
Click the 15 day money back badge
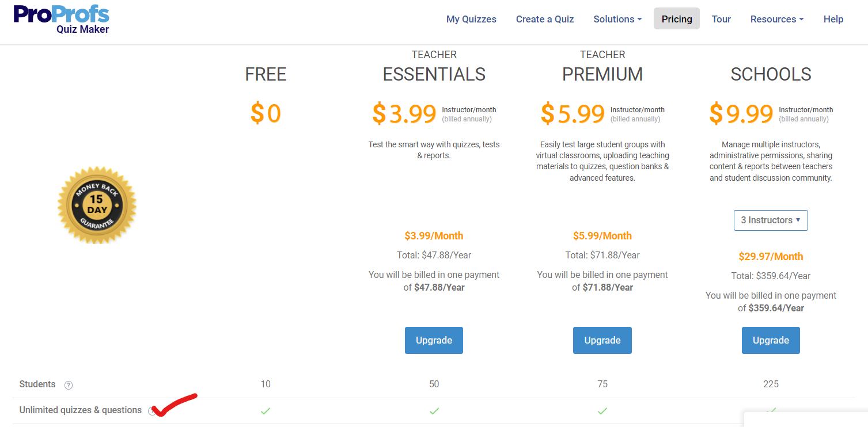click(x=97, y=205)
